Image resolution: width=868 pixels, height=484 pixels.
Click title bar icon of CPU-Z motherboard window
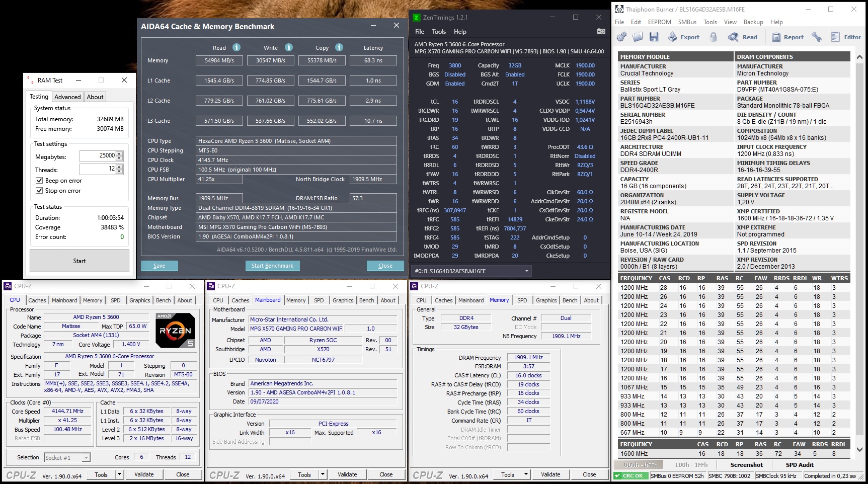click(x=211, y=286)
